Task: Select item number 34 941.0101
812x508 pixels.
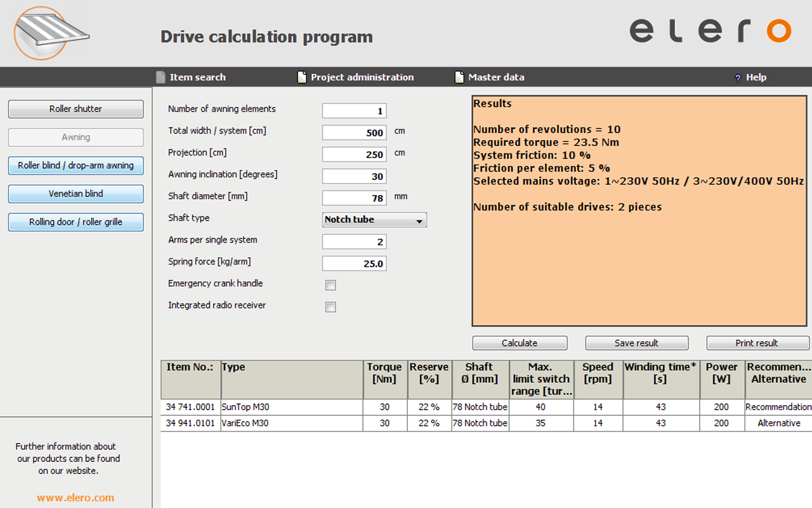Action: point(190,424)
